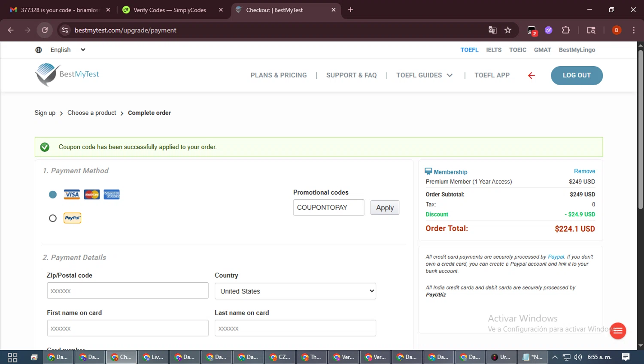Bookmark this page with star icon
Viewport: 644px width, 364px height.
pyautogui.click(x=508, y=30)
